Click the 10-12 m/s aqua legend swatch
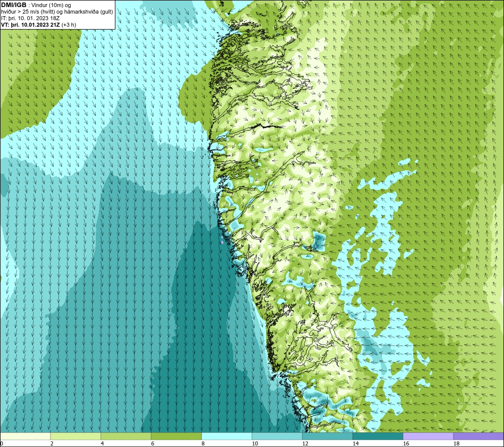The width and height of the screenshot is (504, 447). [277, 436]
